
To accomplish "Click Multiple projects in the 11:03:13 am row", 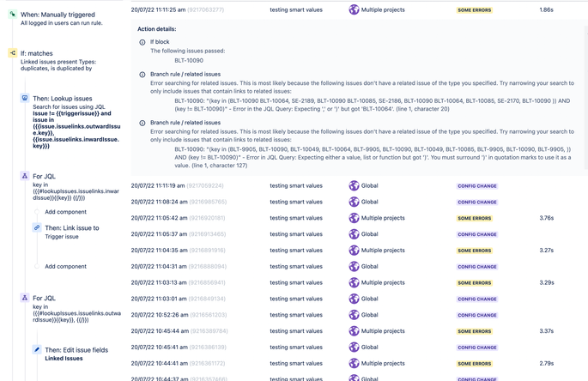I will pos(383,282).
